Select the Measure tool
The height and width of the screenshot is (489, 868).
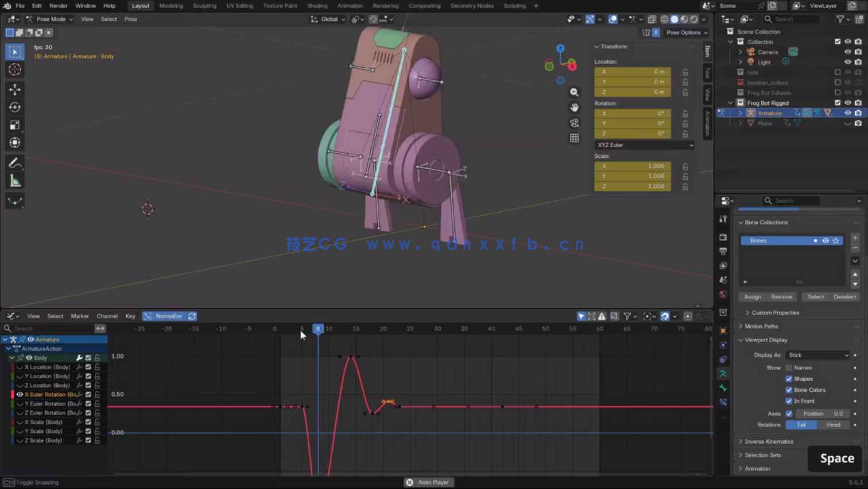point(14,181)
